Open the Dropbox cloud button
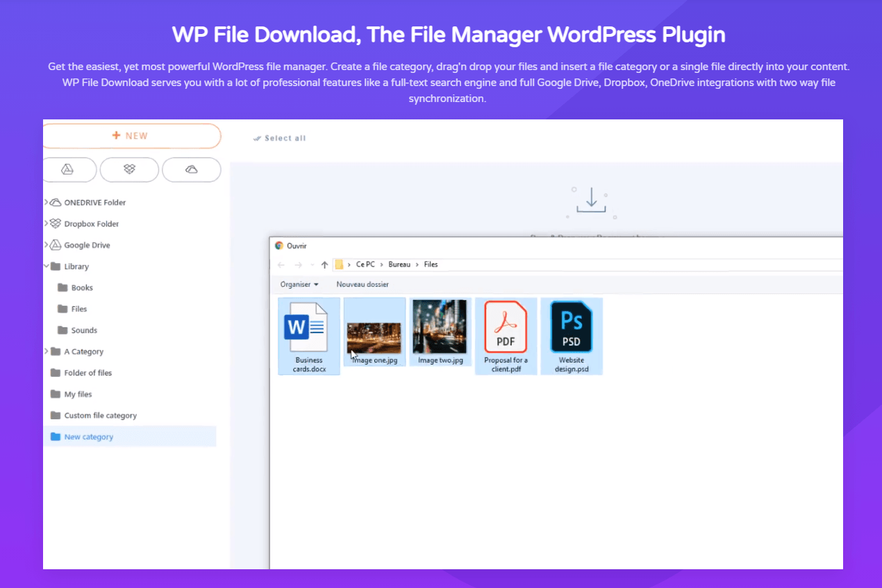This screenshot has height=588, width=882. point(129,169)
